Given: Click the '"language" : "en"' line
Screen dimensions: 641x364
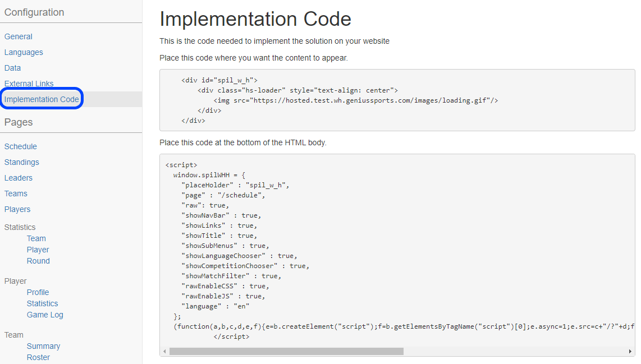Looking at the screenshot, I should (x=216, y=306).
